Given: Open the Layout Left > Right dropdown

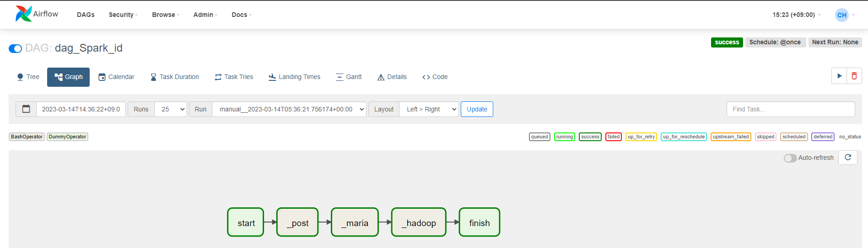Looking at the screenshot, I should pyautogui.click(x=429, y=109).
